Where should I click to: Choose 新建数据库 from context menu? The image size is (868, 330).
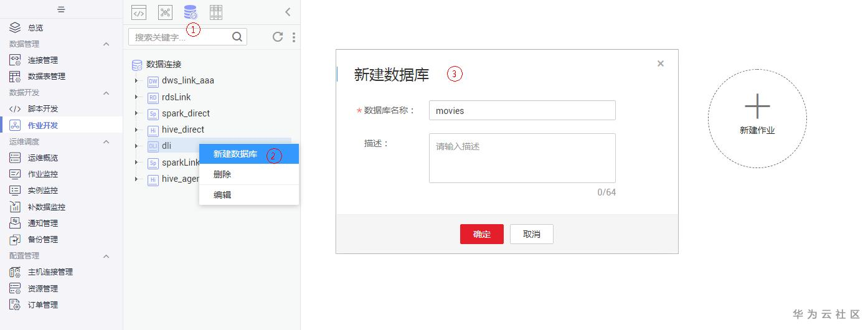tap(249, 154)
